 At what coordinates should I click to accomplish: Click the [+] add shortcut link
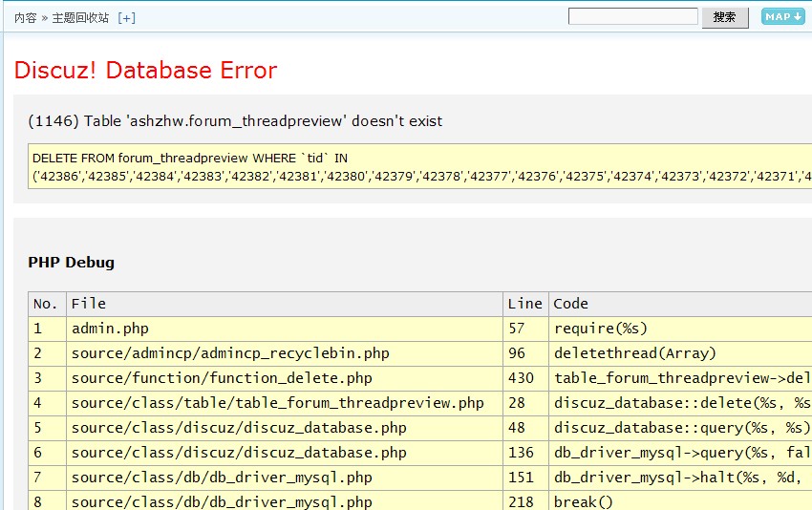click(126, 18)
